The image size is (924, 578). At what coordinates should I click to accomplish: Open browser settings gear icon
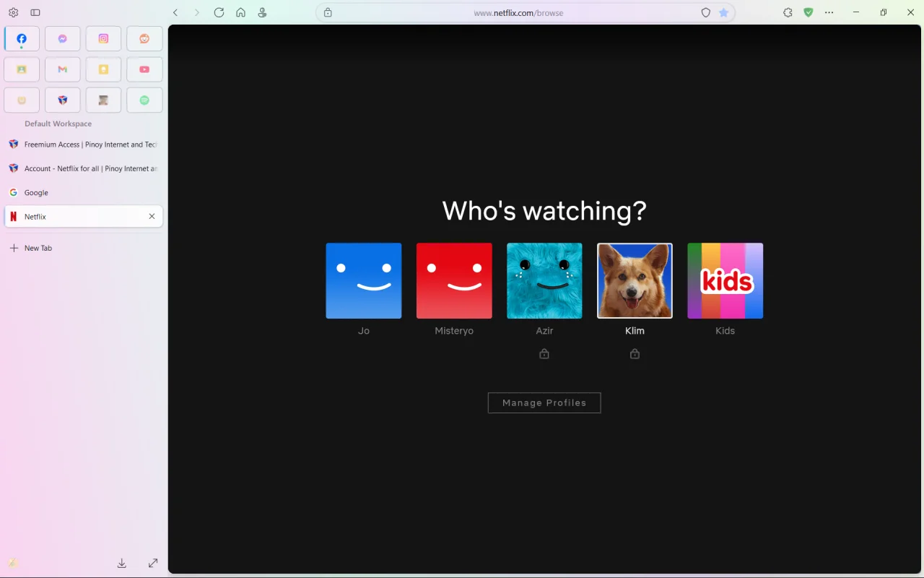[x=13, y=12]
